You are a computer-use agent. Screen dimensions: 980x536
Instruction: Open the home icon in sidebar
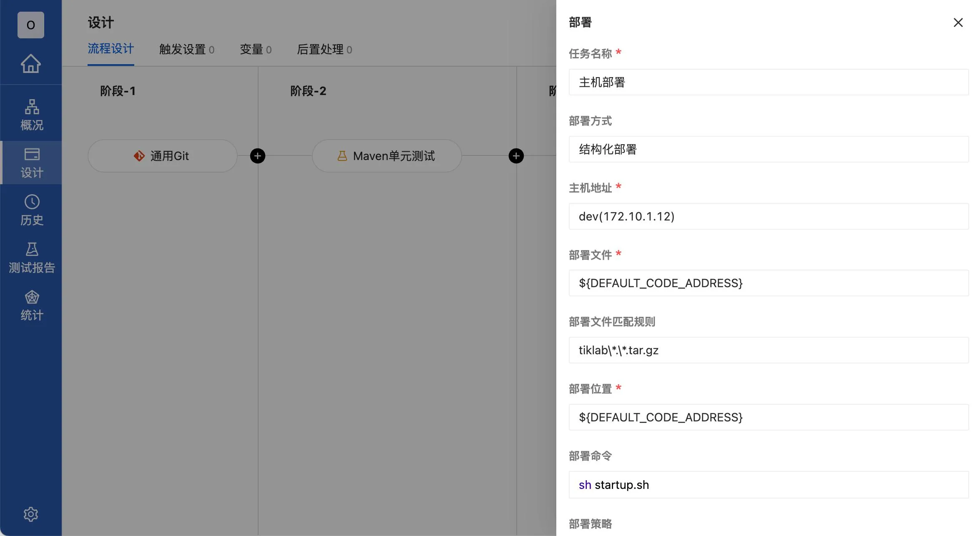[31, 64]
